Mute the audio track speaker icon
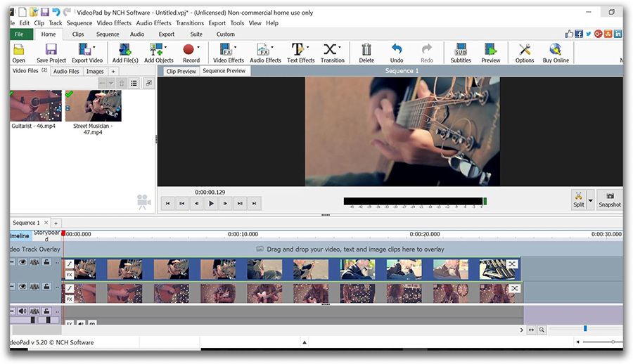 pyautogui.click(x=23, y=311)
